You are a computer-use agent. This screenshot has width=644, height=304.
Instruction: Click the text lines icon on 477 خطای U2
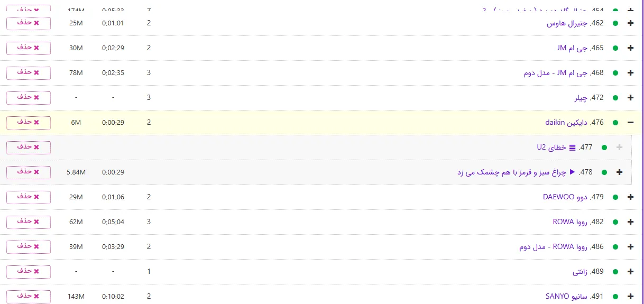click(x=572, y=148)
